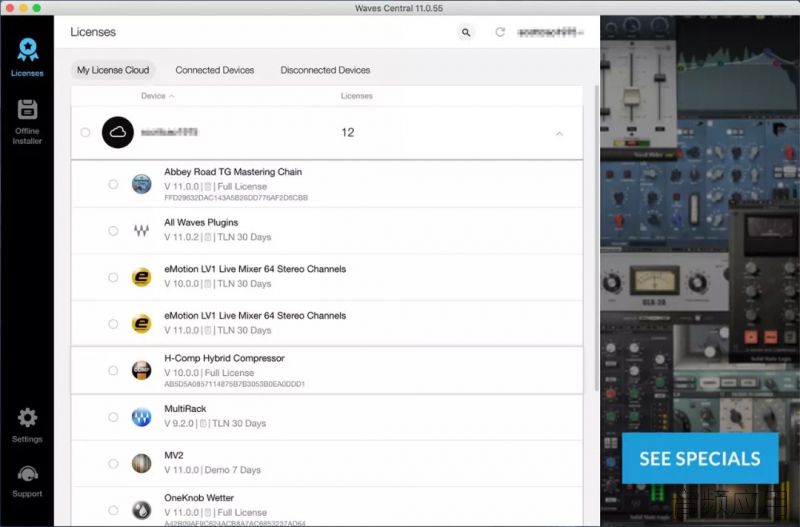Select the MV2 radio button
The image size is (800, 527).
tap(113, 464)
